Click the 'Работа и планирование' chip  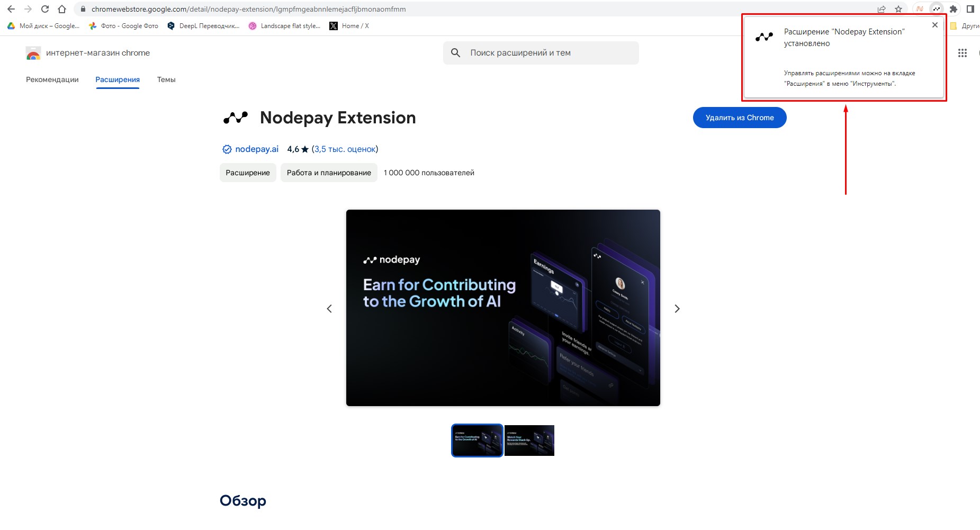(329, 173)
